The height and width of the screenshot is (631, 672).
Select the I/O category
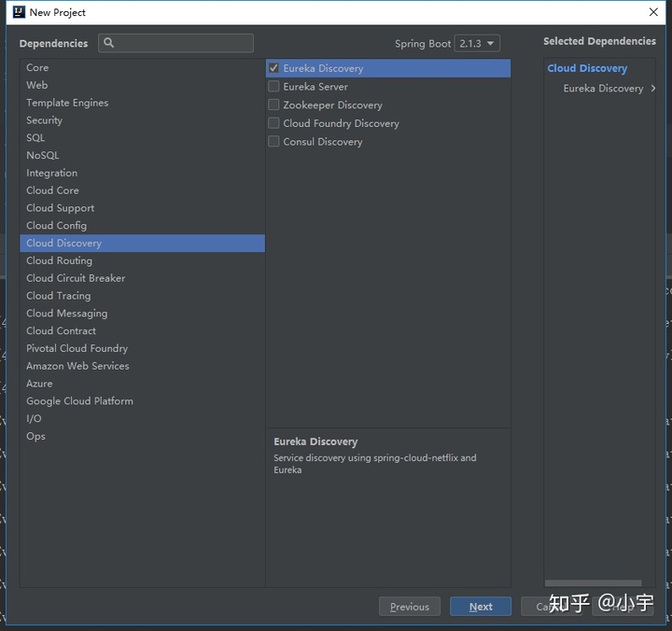(x=142, y=419)
